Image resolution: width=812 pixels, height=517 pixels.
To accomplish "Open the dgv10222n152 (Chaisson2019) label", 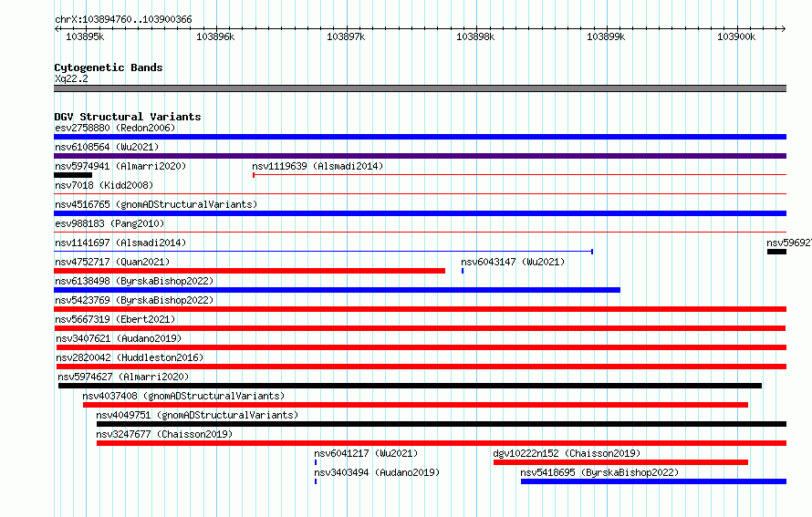I will pyautogui.click(x=567, y=453).
